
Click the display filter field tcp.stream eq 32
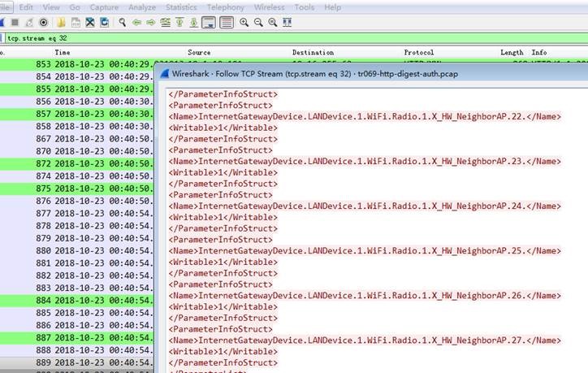tap(244, 37)
